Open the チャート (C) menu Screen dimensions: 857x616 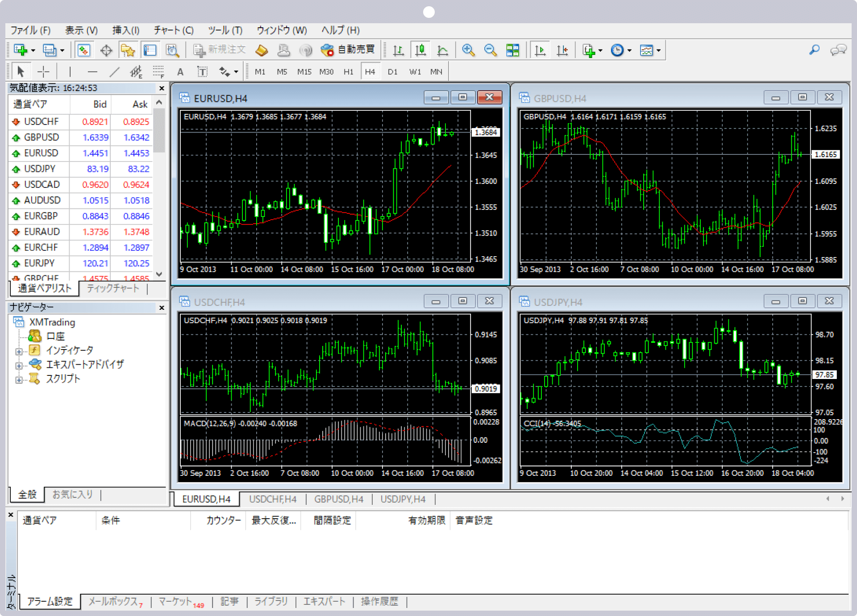click(173, 30)
